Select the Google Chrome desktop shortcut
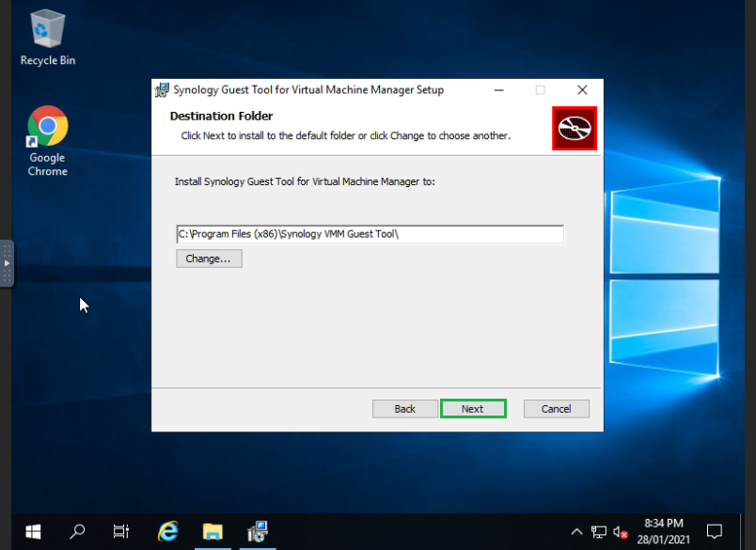Image resolution: width=756 pixels, height=550 pixels. click(x=47, y=139)
